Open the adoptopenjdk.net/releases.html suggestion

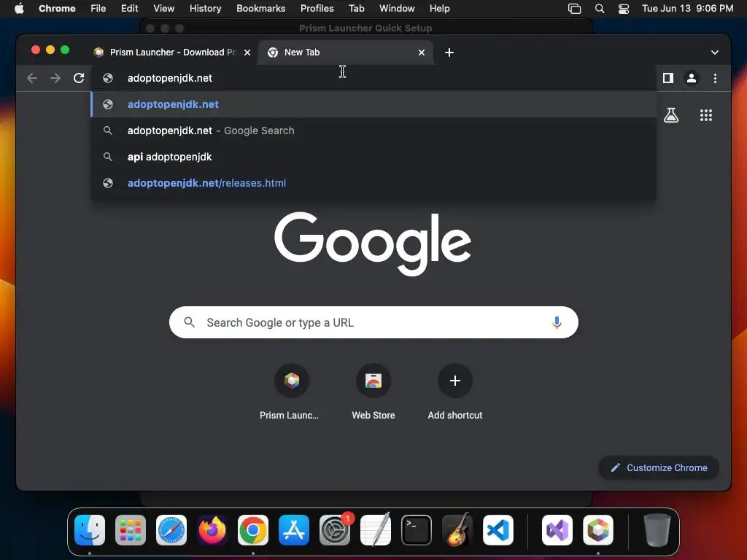(373, 183)
